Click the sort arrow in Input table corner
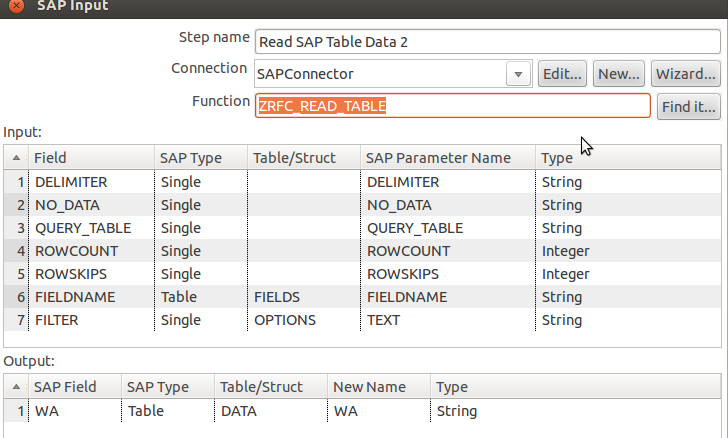 16,158
